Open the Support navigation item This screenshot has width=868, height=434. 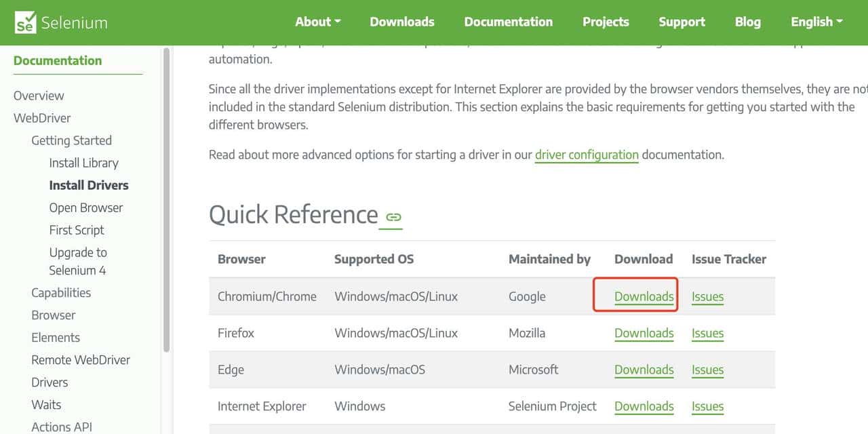pyautogui.click(x=682, y=22)
